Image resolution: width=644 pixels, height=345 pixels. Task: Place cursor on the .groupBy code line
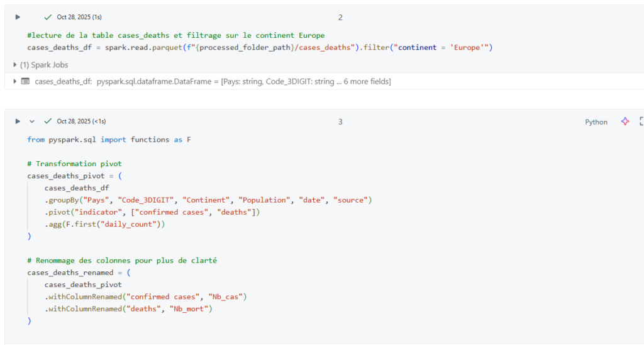tap(208, 200)
